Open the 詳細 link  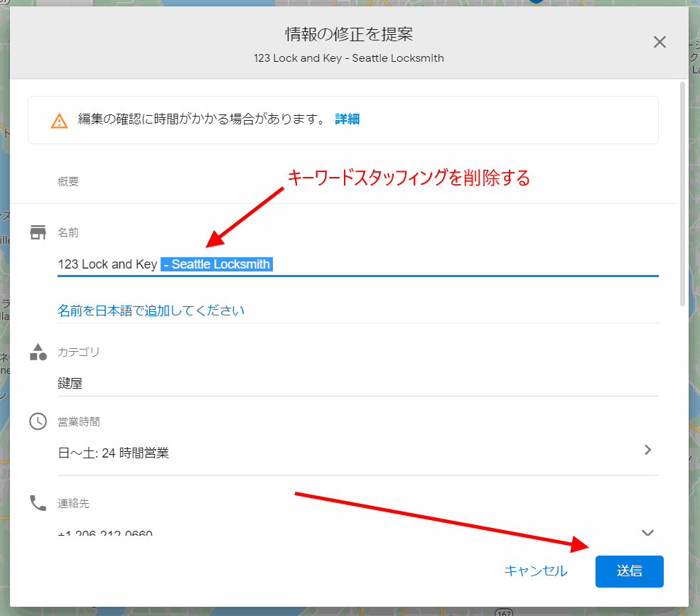tap(347, 119)
